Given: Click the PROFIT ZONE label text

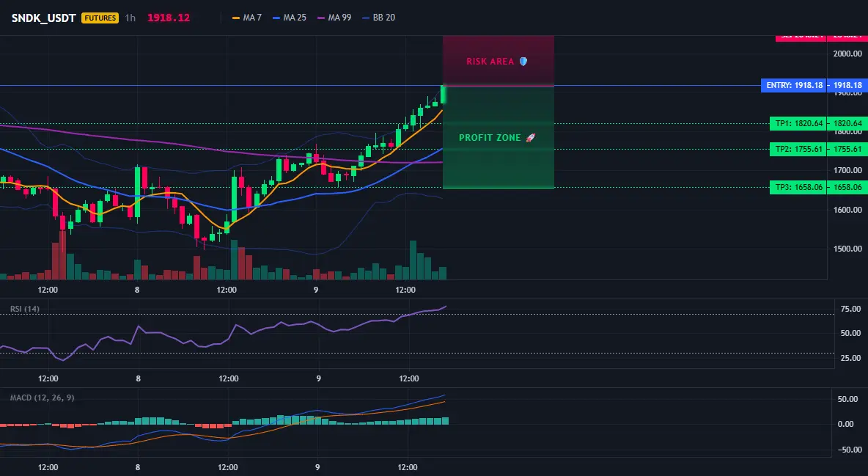Looking at the screenshot, I should [x=490, y=137].
